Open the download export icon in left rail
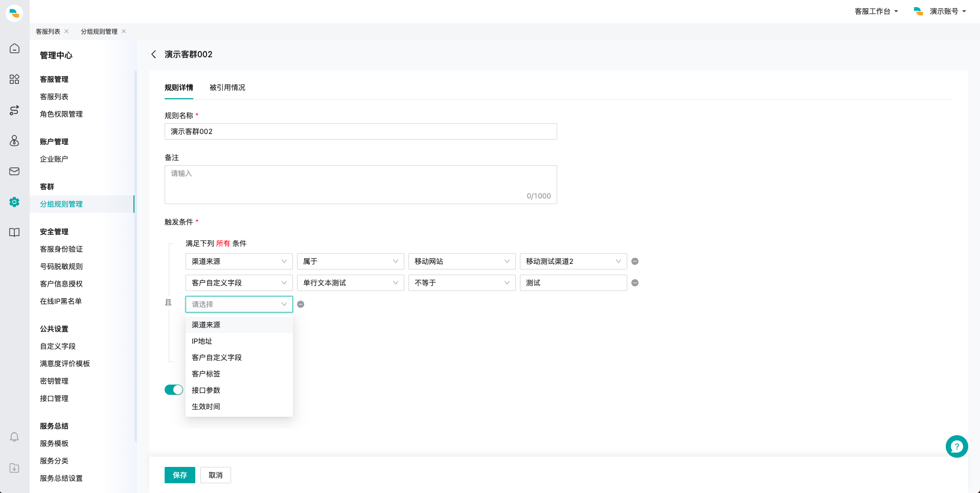 pos(14,467)
